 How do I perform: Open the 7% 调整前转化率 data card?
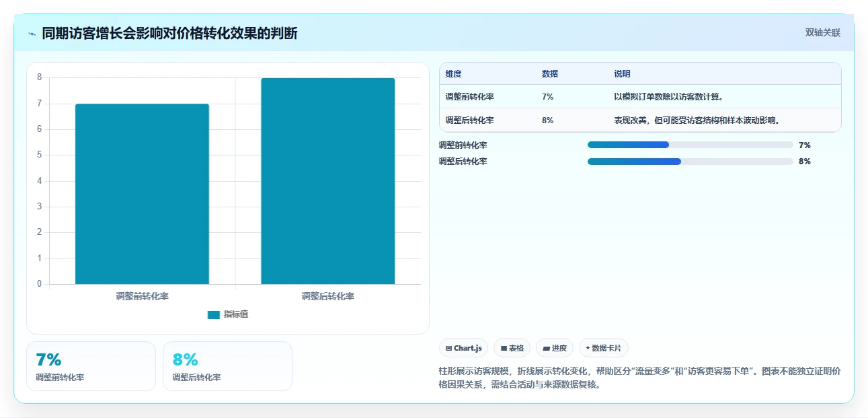pyautogui.click(x=91, y=366)
